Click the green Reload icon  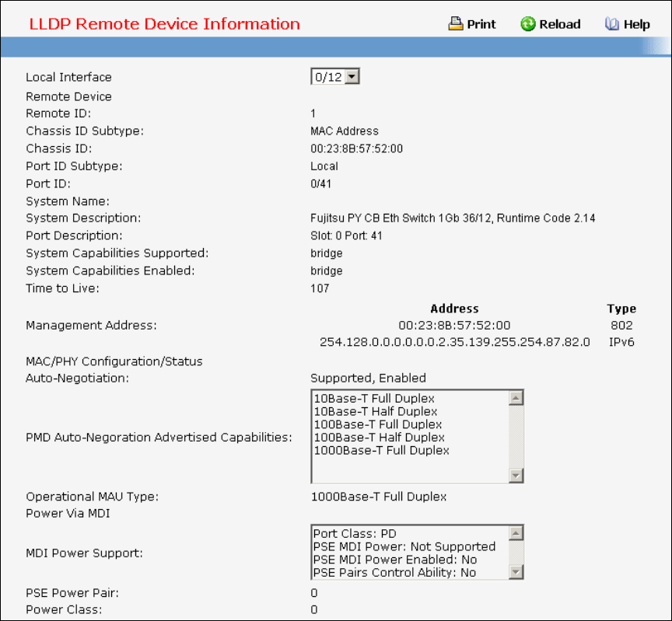tap(528, 24)
